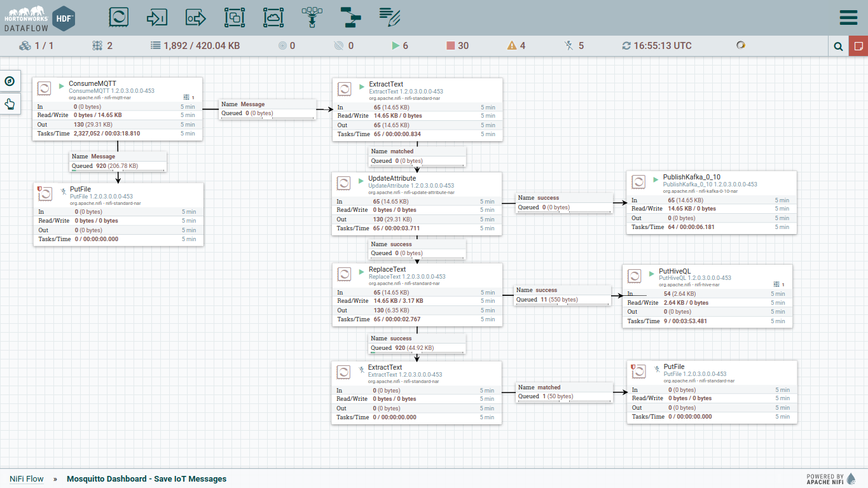The width and height of the screenshot is (868, 488).
Task: Open the flow search magnifier
Action: pyautogui.click(x=839, y=46)
